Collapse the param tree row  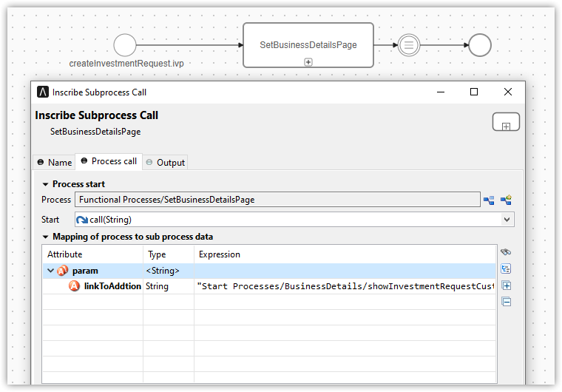click(x=50, y=271)
